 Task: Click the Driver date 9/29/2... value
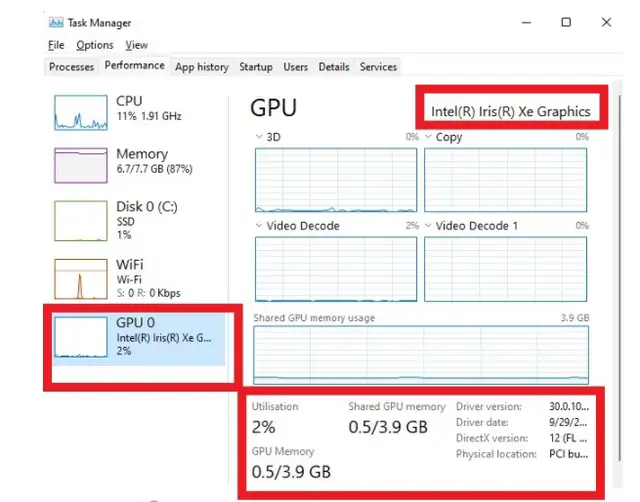coord(568,422)
